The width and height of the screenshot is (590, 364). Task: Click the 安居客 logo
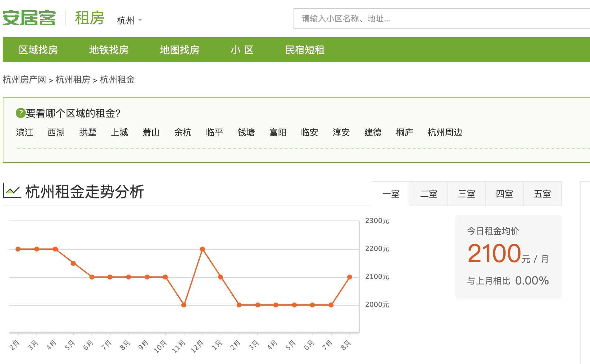[29, 18]
